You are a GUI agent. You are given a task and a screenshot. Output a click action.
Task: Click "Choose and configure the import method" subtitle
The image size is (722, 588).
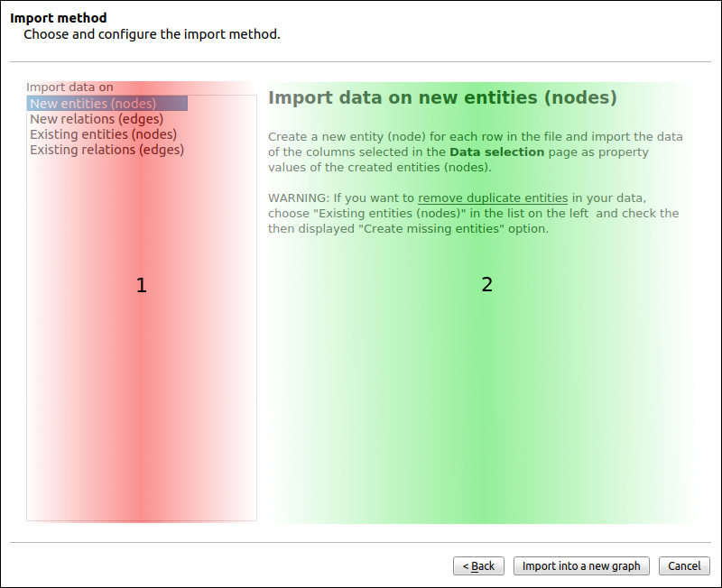pyautogui.click(x=152, y=34)
